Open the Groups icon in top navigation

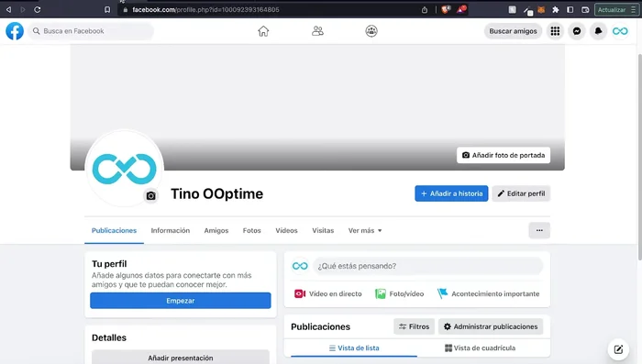pyautogui.click(x=371, y=31)
